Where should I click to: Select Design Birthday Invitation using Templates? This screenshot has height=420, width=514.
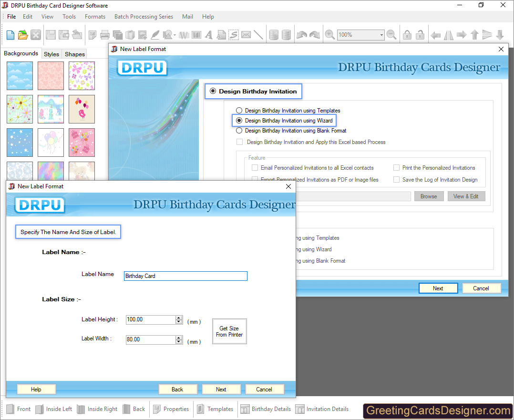(239, 111)
